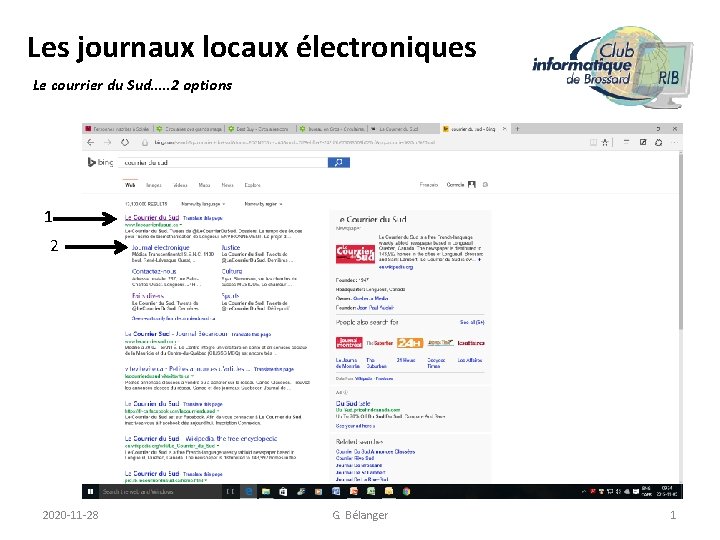Click the Journal de Montréal logo thumbnail
The width and height of the screenshot is (720, 540).
pyautogui.click(x=349, y=343)
